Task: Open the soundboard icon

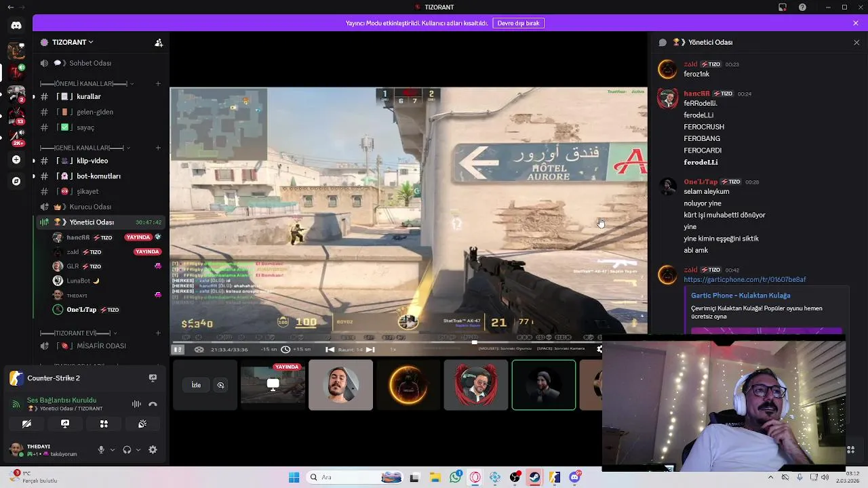Action: pos(142,424)
